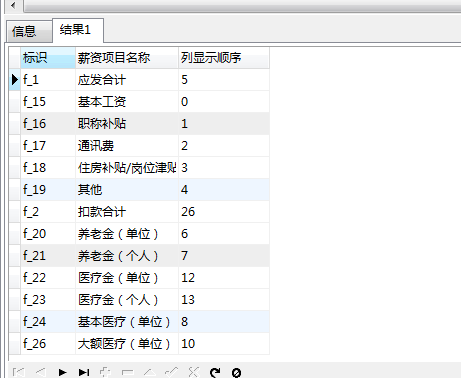Viewport: 461px width, 378px height.
Task: Click the 大额医疗(单位) cell
Action: tap(127, 344)
